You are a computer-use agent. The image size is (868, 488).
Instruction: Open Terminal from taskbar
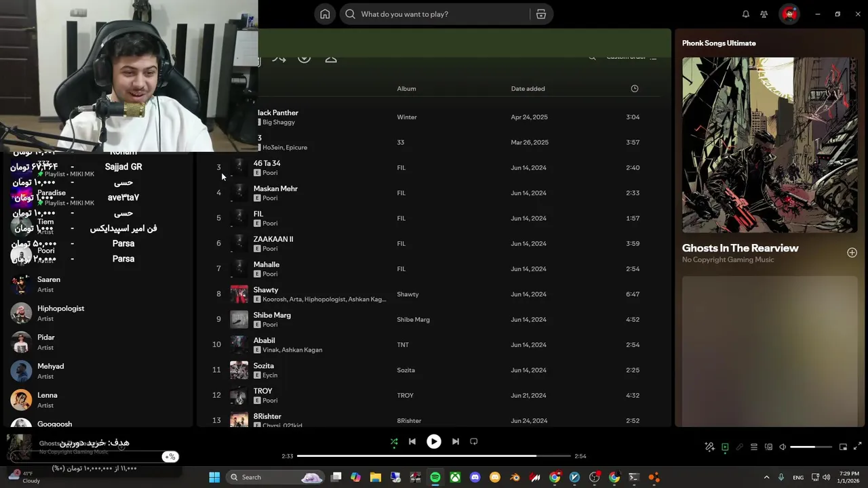tap(634, 477)
